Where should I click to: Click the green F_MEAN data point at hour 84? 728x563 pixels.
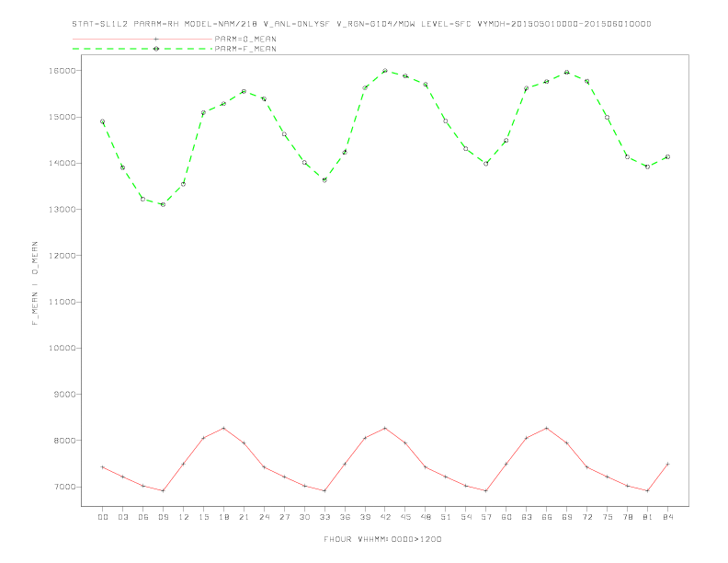point(668,157)
